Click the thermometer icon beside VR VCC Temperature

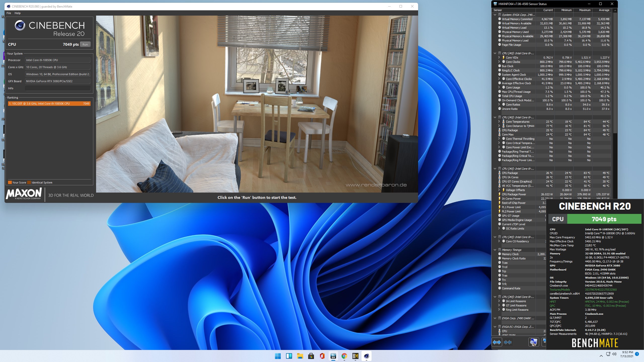click(x=500, y=186)
